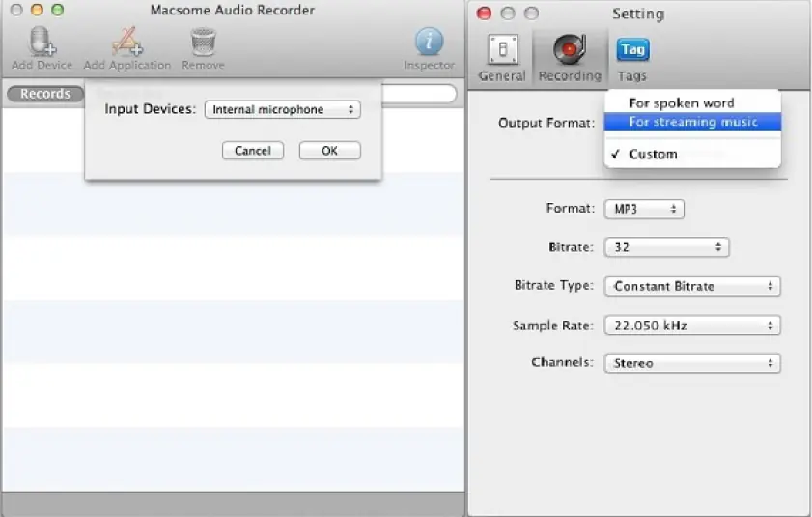
Task: Open the Format MP3 dropdown
Action: coord(644,209)
